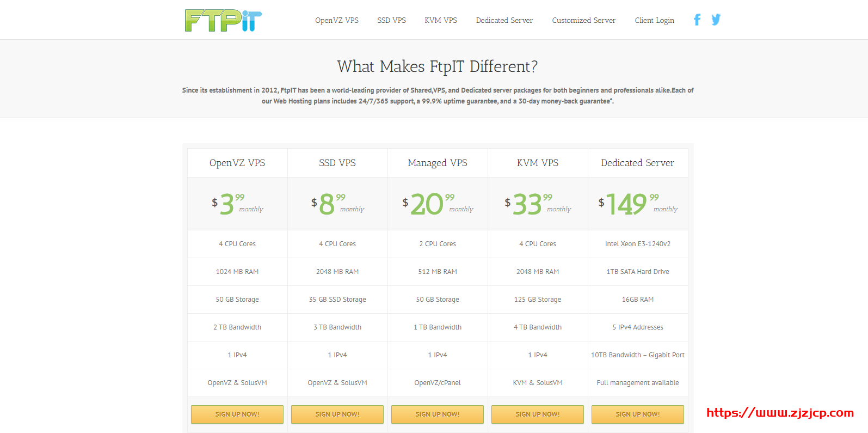868x433 pixels.
Task: Click the $33.99 monthly price
Action: (538, 204)
